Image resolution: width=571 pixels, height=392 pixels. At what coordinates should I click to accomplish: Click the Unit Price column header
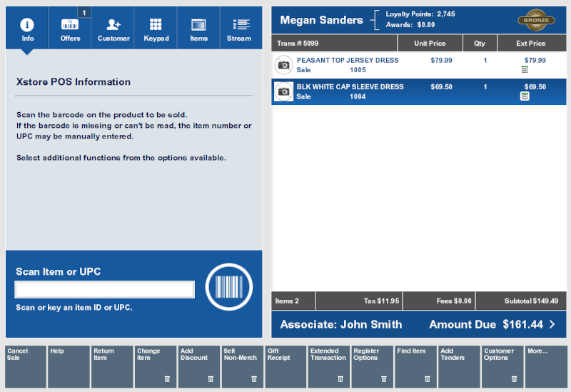coord(430,44)
